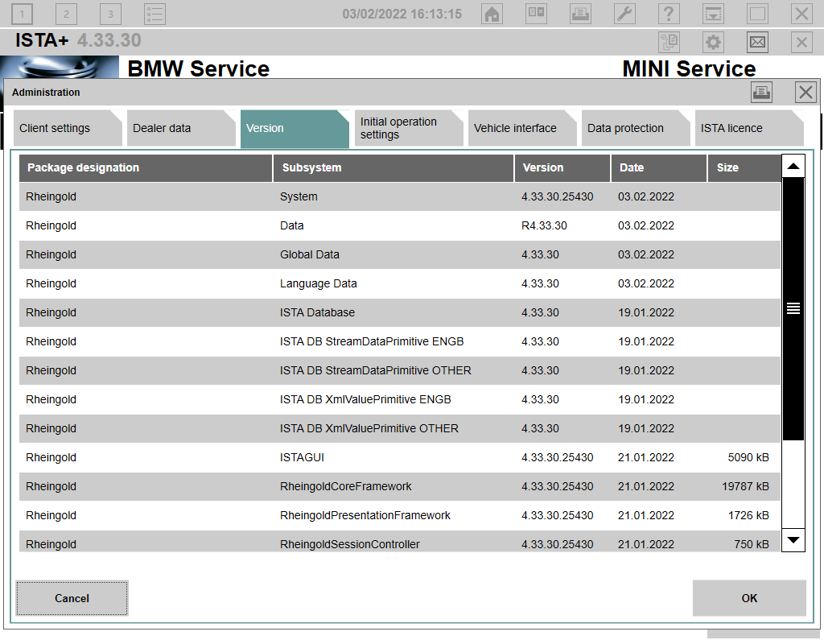
Task: Click the 03/02/2022 16:13:15 timestamp
Action: tap(402, 14)
